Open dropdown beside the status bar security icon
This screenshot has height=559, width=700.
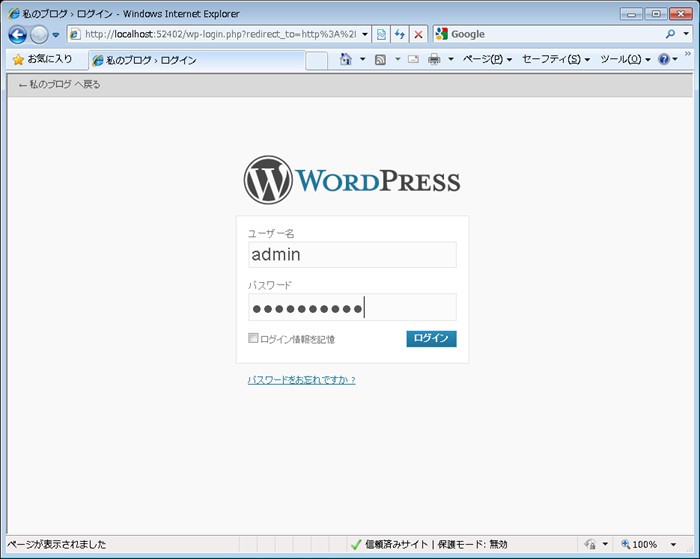(605, 544)
